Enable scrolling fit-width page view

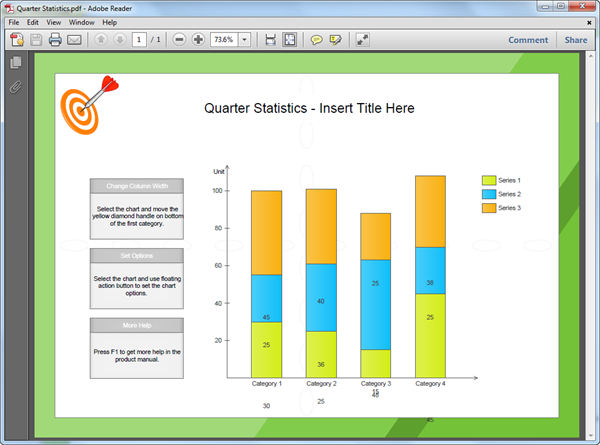click(271, 39)
